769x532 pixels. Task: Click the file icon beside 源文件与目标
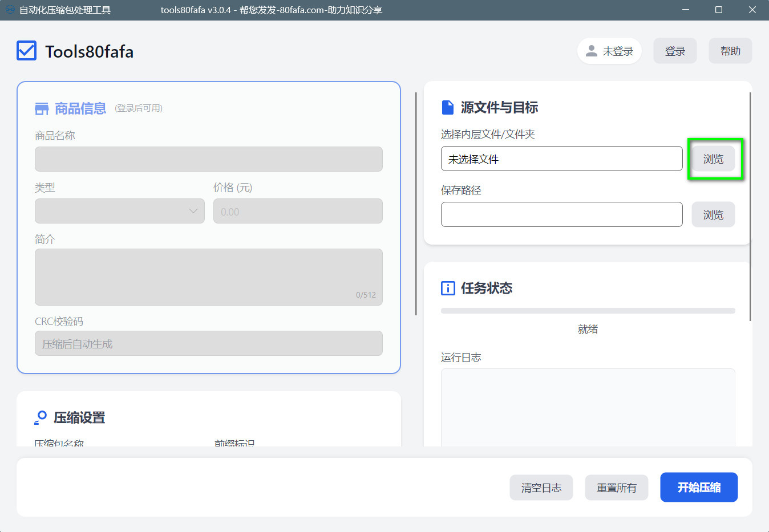click(448, 107)
